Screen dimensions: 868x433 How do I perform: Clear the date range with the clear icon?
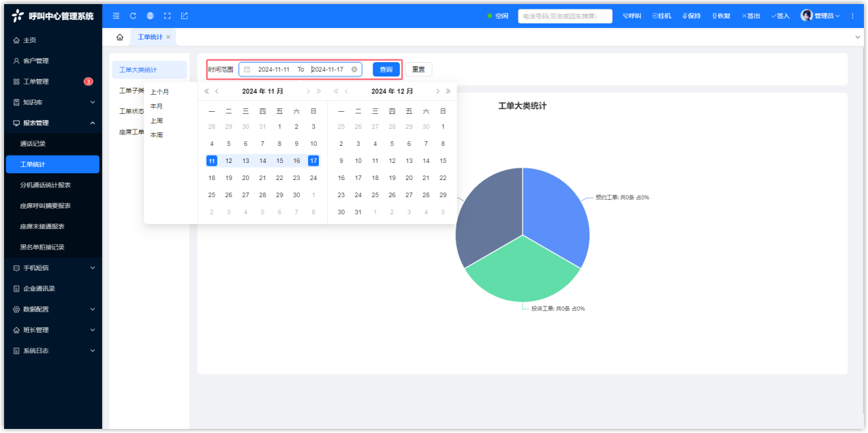pos(354,70)
